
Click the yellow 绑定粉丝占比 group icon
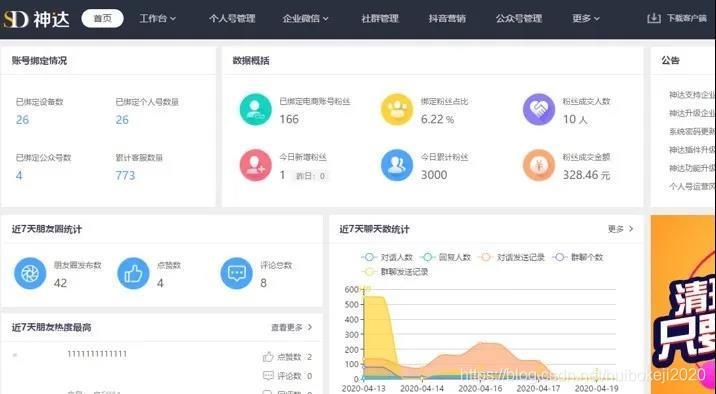pos(397,109)
